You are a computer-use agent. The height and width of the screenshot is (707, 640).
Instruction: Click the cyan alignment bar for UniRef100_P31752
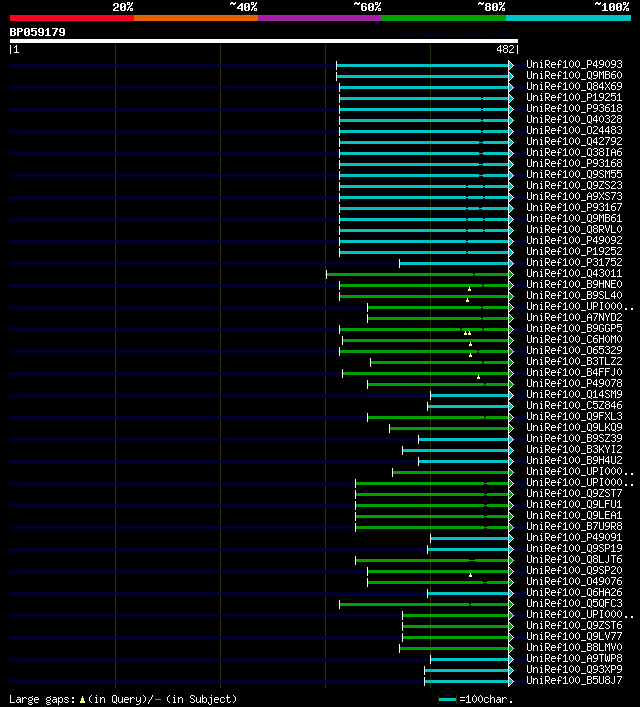click(x=454, y=263)
